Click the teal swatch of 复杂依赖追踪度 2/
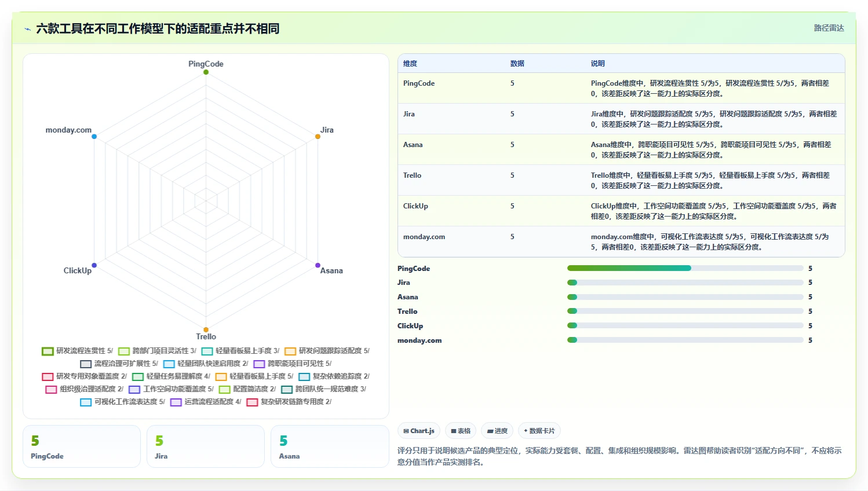868x491 pixels. click(x=304, y=376)
